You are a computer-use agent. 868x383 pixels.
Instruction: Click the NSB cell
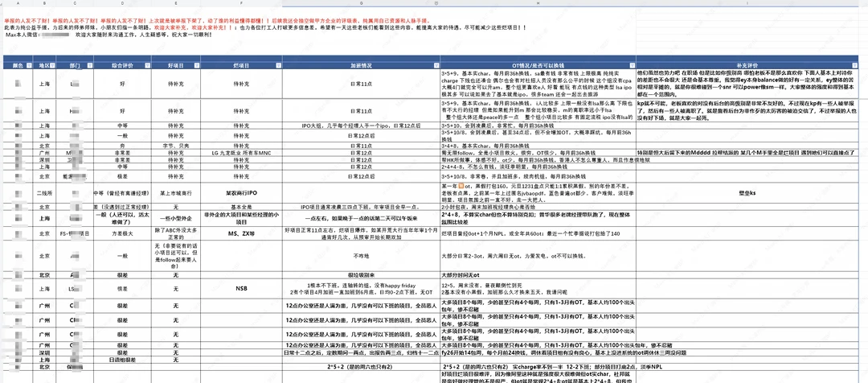tap(241, 288)
